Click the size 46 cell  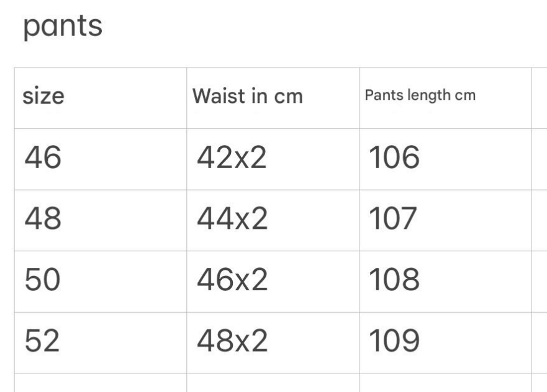click(43, 159)
